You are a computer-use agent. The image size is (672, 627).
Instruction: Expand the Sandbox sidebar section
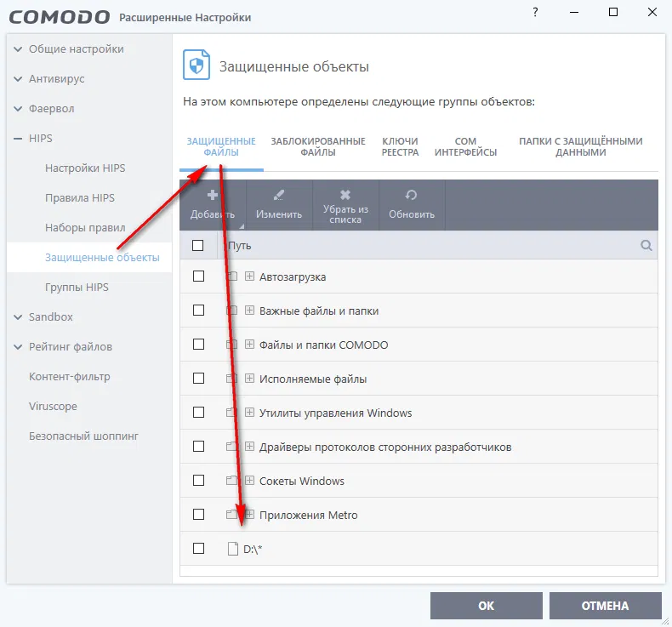pyautogui.click(x=18, y=317)
